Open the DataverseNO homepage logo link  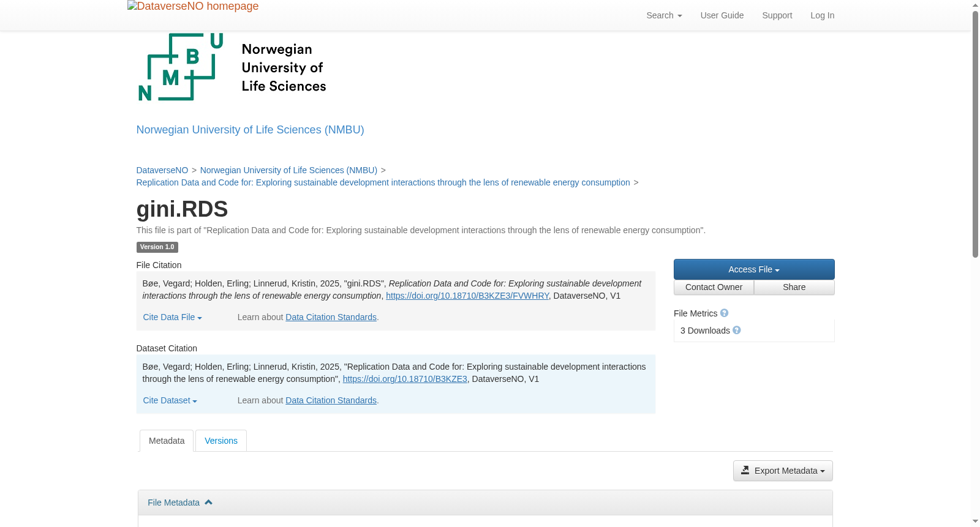[x=193, y=6]
